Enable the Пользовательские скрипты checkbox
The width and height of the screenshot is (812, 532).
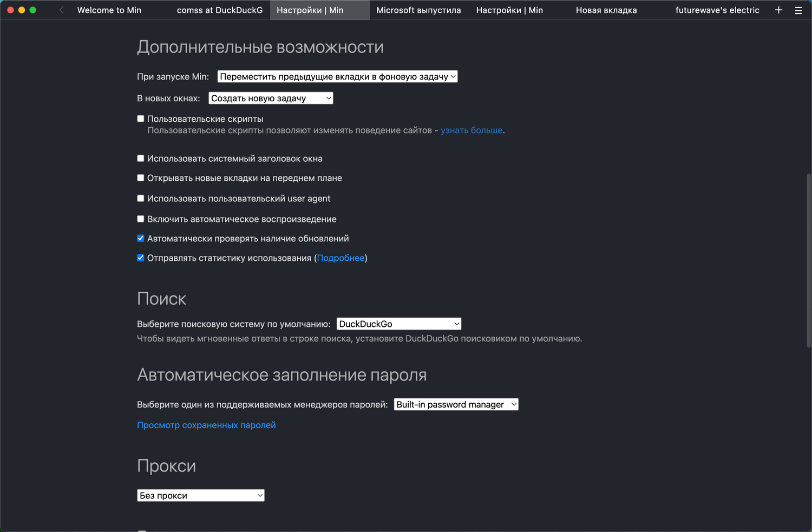(x=141, y=119)
